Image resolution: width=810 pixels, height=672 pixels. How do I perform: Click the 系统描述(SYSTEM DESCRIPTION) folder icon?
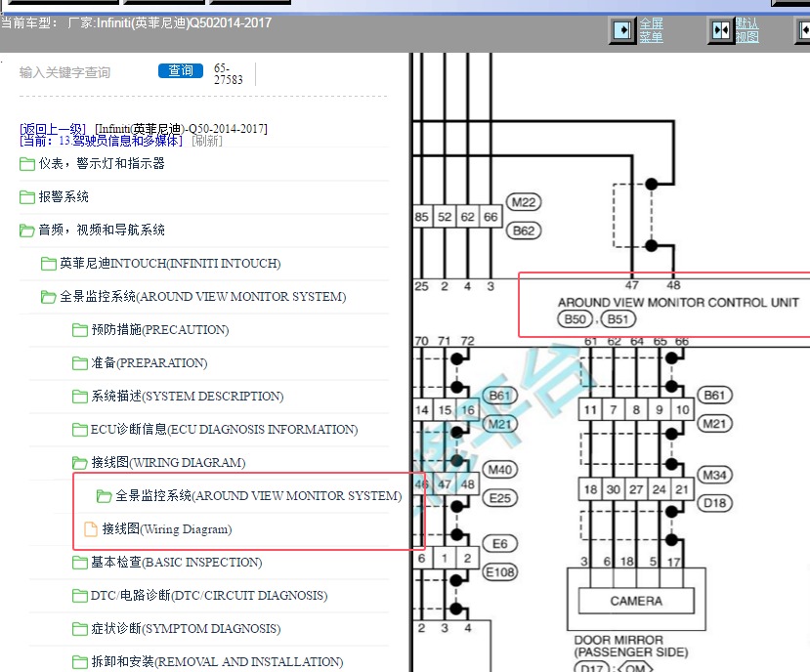point(80,397)
